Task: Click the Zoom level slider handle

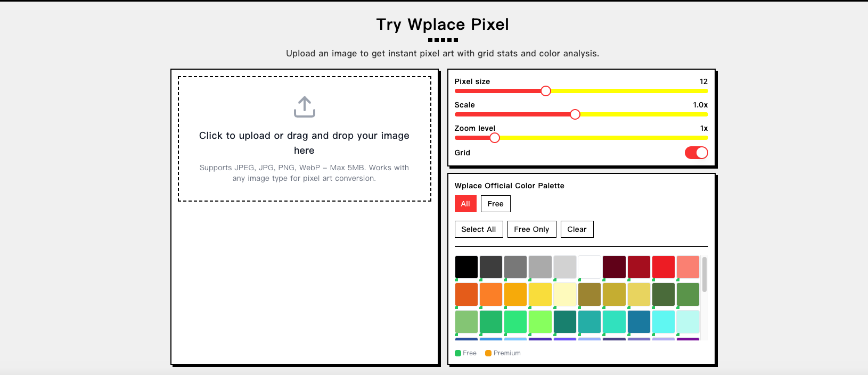Action: point(495,138)
